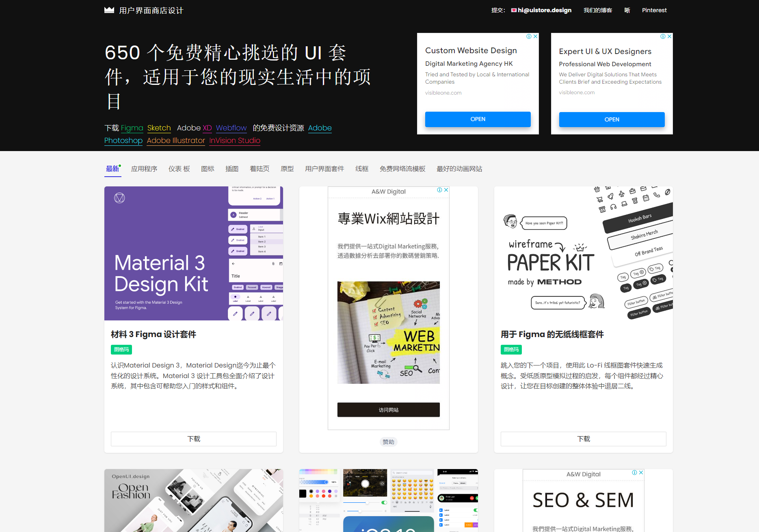Screen dimensions: 759x532
Task: Open the Adobe Photoshop resources link
Action: coord(123,141)
